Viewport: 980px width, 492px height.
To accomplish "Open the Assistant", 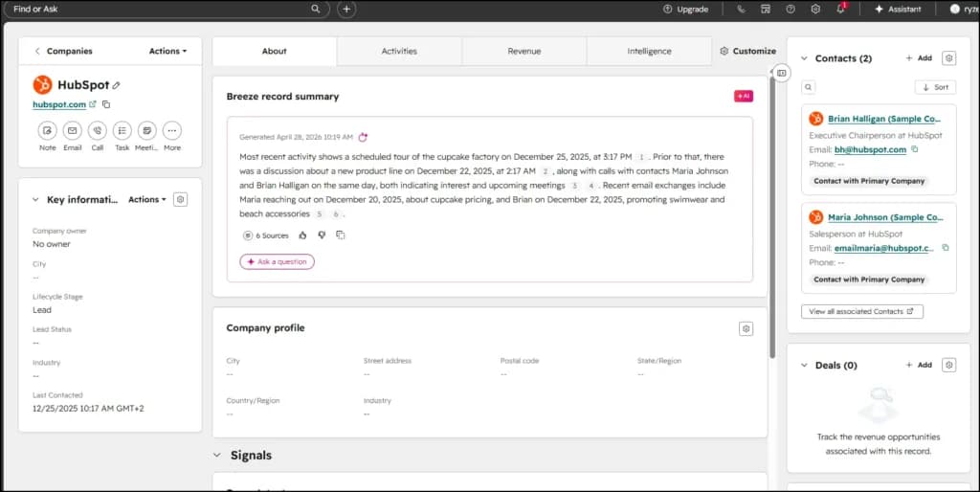I will [898, 10].
